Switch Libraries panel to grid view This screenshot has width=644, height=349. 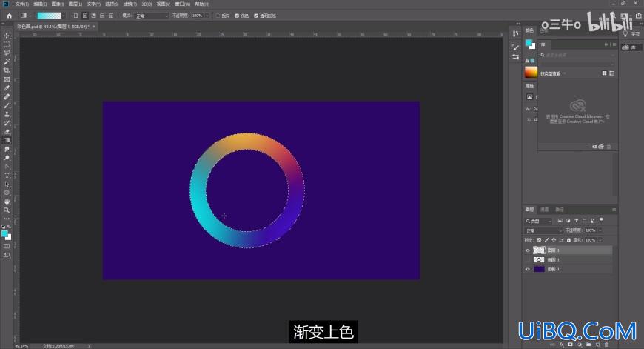coord(604,73)
